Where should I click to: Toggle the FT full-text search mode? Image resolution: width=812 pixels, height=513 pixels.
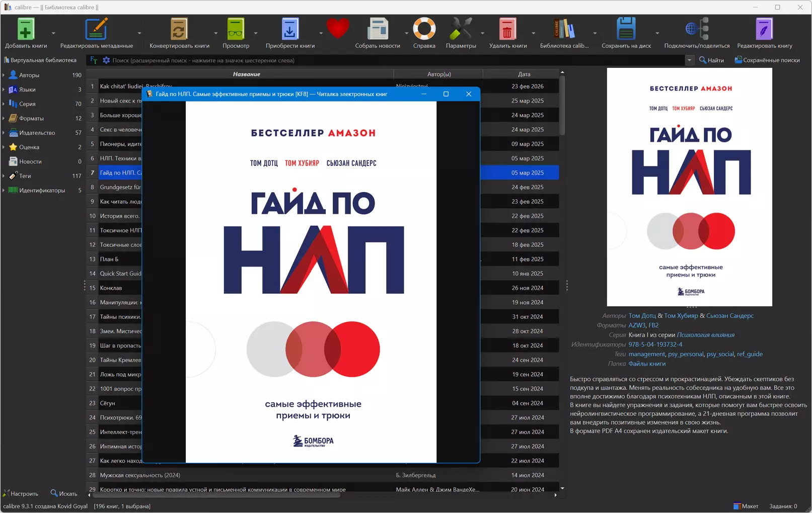[93, 60]
